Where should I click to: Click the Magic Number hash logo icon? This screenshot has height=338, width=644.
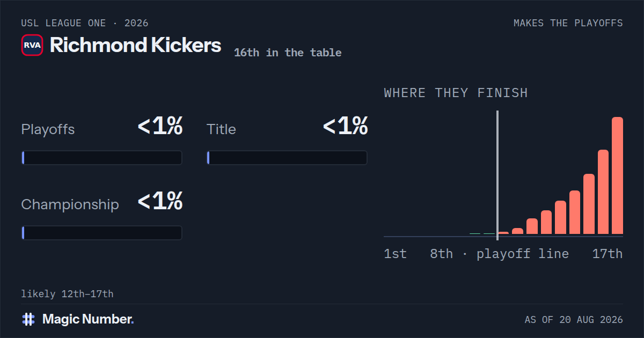[x=28, y=319]
